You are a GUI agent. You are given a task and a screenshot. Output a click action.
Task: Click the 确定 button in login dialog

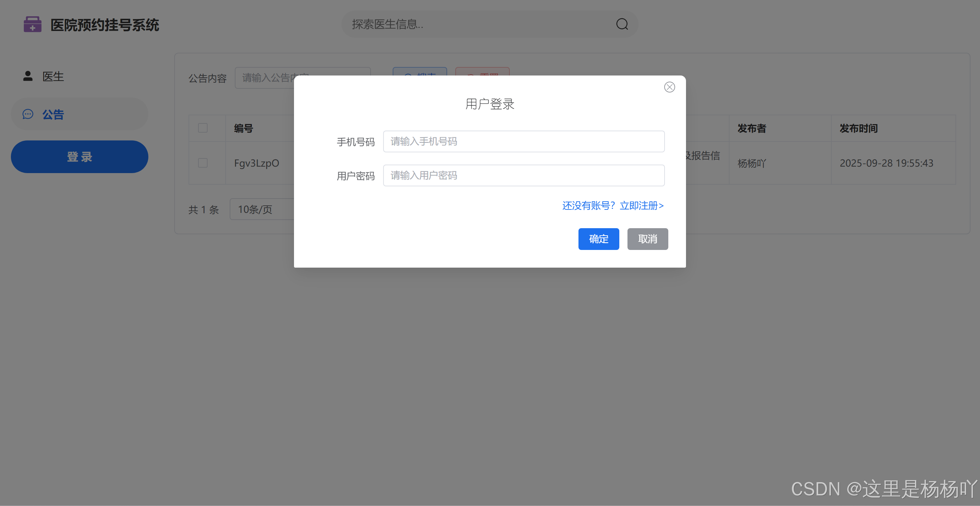[x=599, y=239]
